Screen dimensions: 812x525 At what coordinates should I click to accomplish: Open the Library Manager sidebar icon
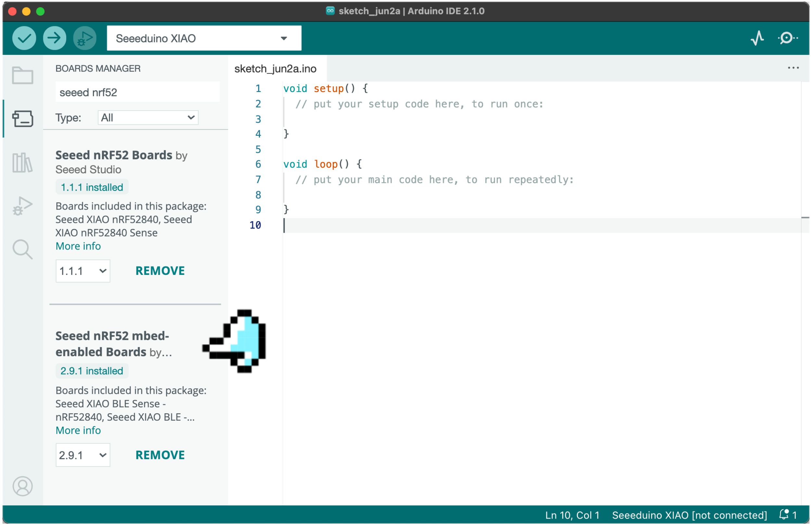point(22,162)
